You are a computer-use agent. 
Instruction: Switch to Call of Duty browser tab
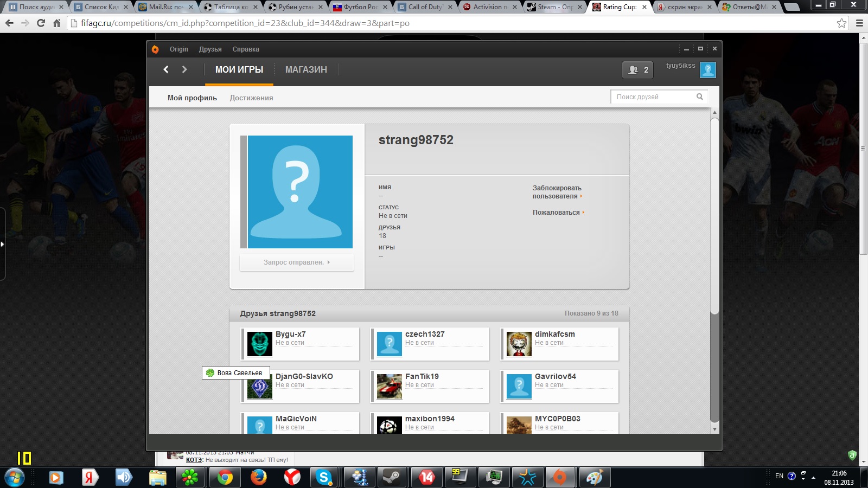pos(425,7)
